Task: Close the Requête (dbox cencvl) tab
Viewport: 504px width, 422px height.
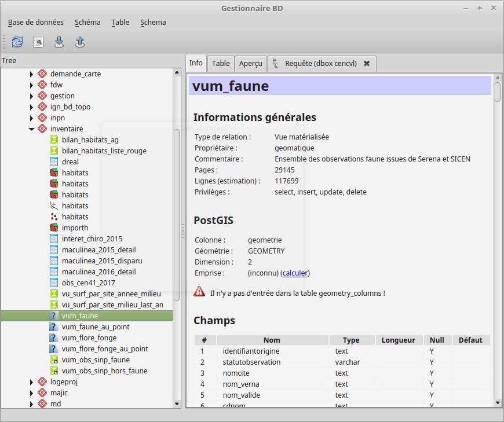Action: (x=366, y=64)
